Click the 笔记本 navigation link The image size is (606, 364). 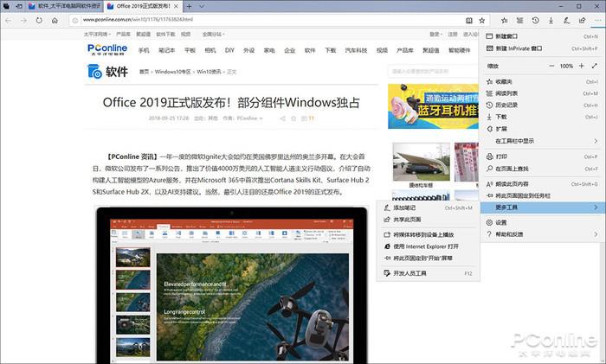coord(167,50)
